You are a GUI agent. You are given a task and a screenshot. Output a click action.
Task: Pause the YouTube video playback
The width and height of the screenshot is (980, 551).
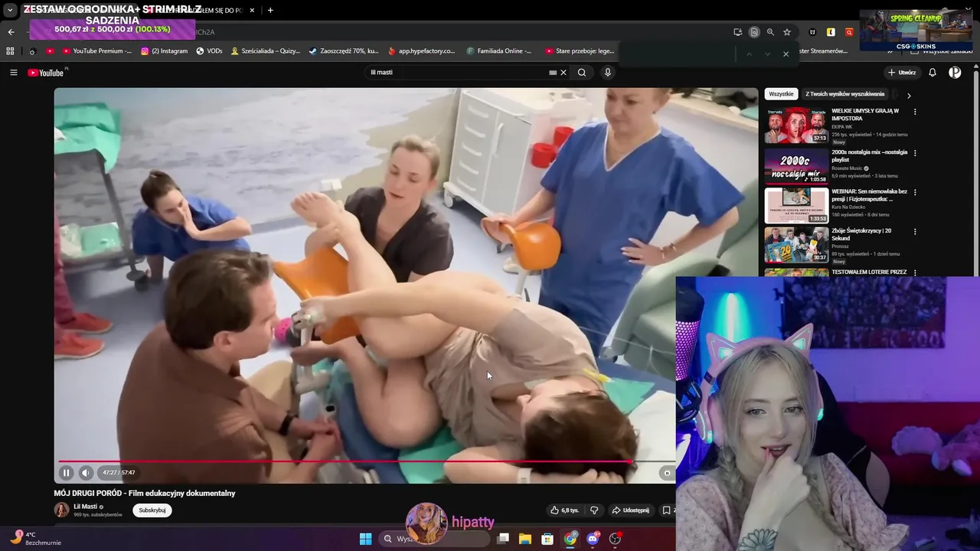67,473
